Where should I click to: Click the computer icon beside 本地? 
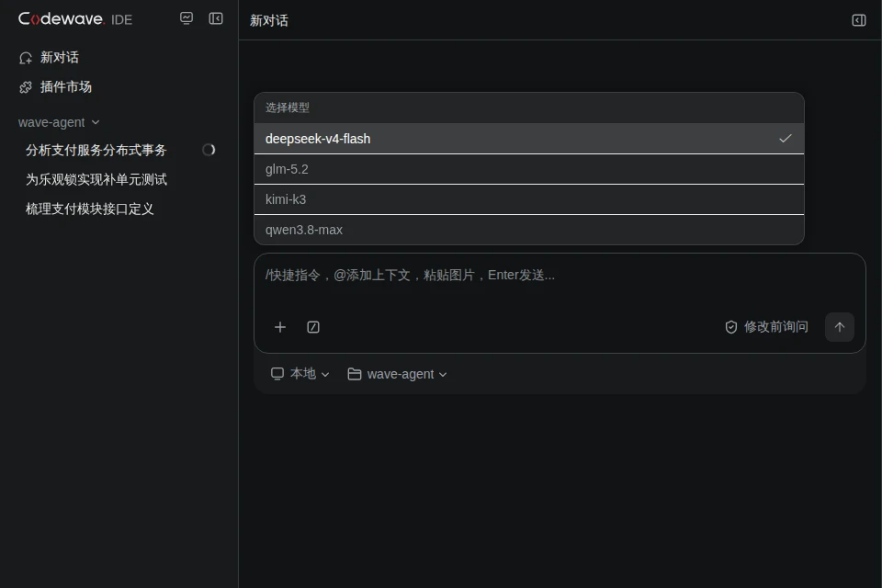click(277, 374)
